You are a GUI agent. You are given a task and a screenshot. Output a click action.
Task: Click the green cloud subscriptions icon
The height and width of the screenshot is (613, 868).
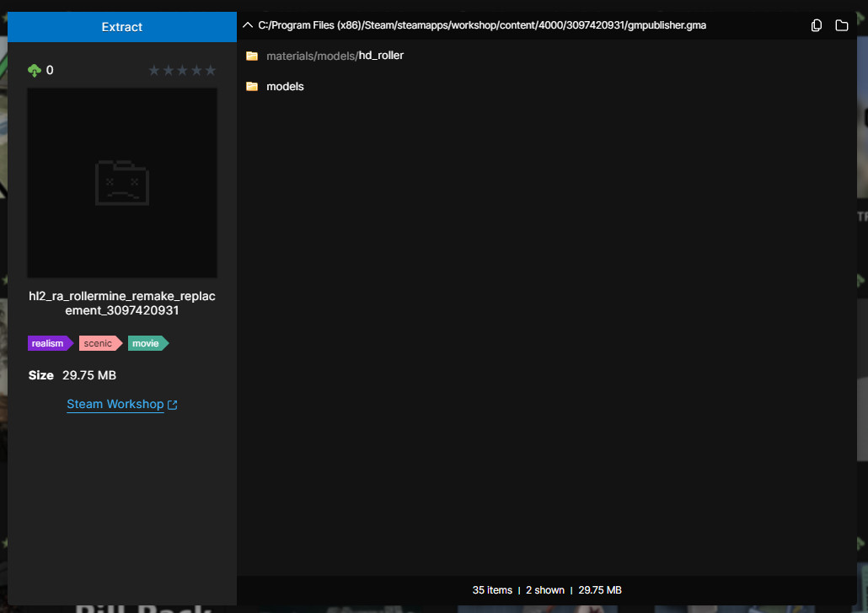35,71
